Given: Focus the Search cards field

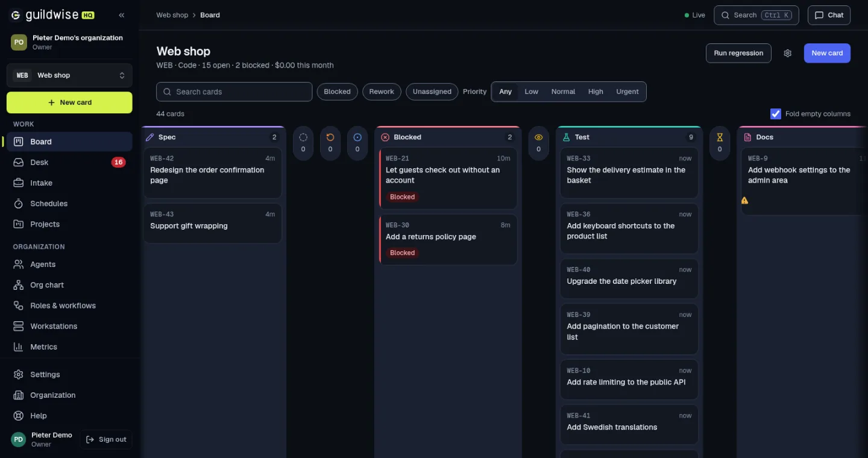Looking at the screenshot, I should coord(234,92).
